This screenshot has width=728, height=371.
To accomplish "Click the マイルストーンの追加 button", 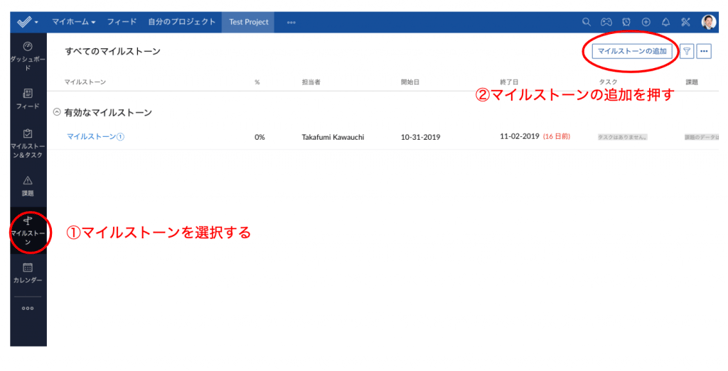I will (632, 51).
